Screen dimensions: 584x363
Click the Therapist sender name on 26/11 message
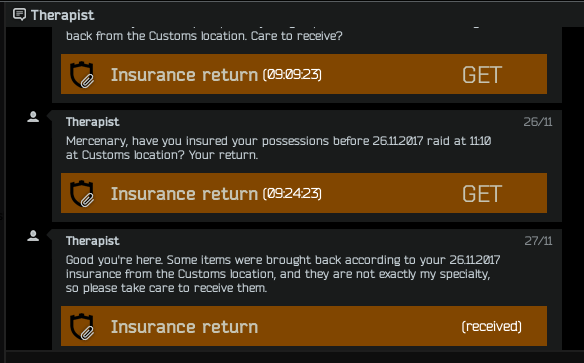(x=93, y=122)
